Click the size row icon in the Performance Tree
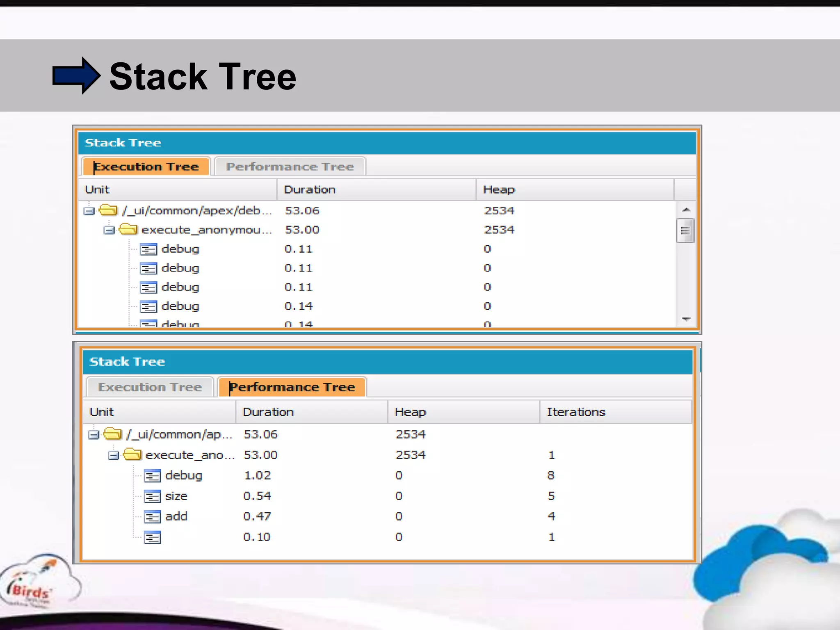 coord(153,496)
